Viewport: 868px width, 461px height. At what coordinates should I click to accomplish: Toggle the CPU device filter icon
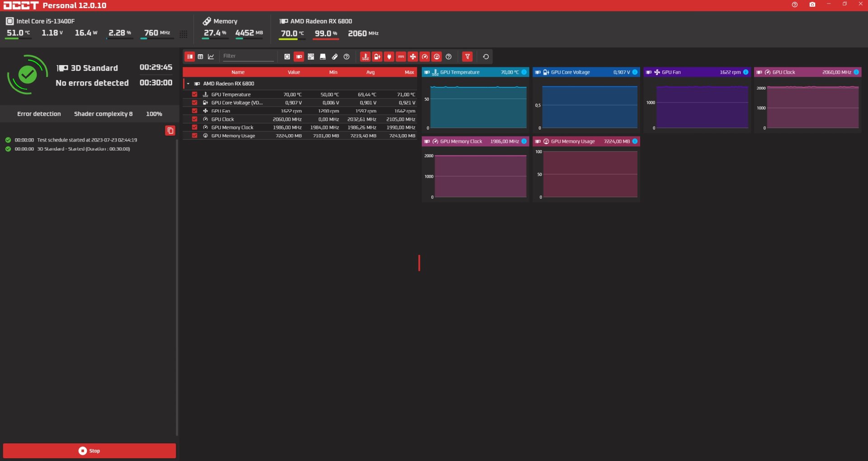pos(287,56)
